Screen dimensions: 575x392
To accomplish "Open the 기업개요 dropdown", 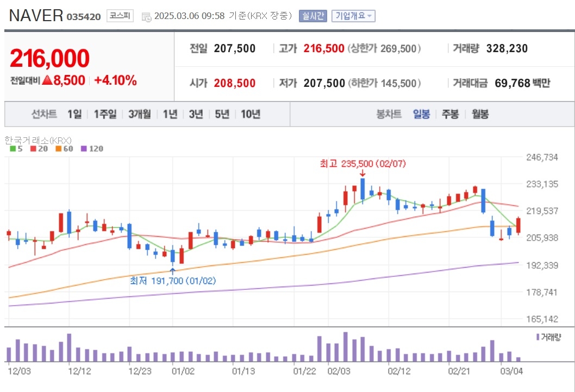I will click(353, 16).
